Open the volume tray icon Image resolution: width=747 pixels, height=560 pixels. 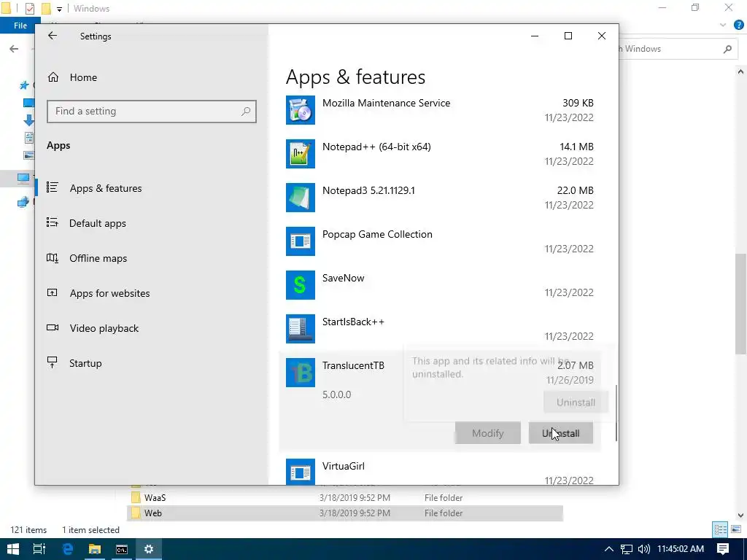643,549
